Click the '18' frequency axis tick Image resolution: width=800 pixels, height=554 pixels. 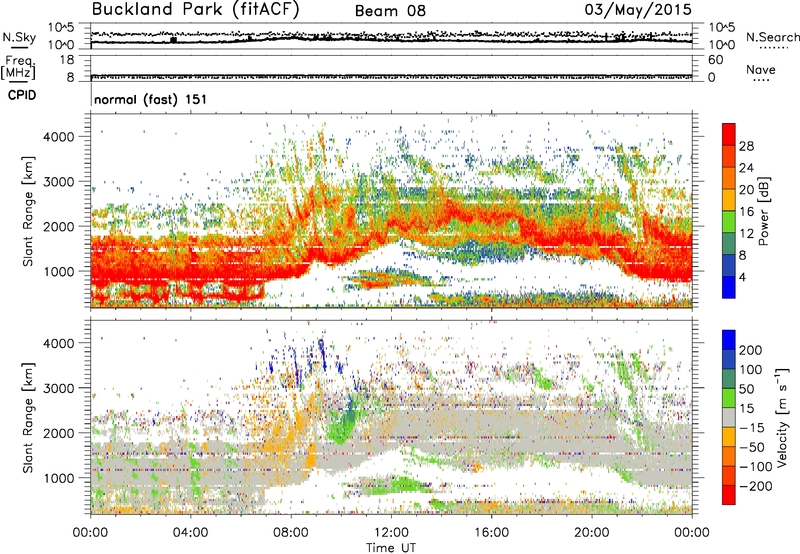pos(67,60)
